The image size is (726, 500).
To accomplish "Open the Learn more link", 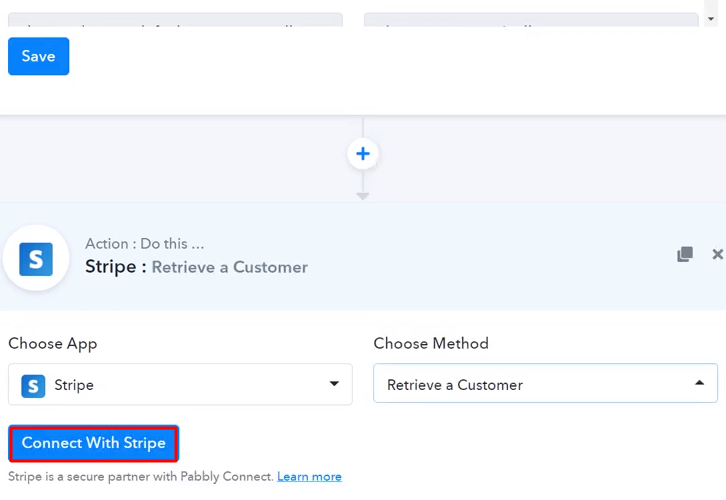I will 309,477.
